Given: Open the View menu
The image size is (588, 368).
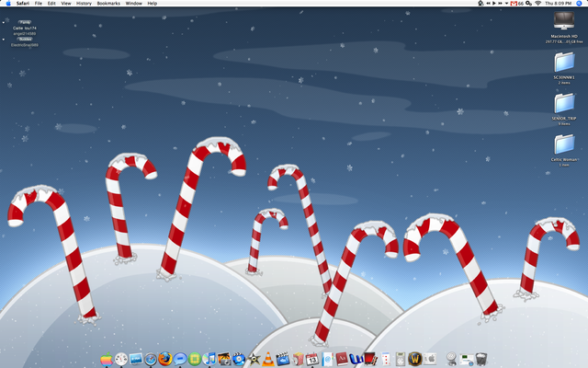Looking at the screenshot, I should pyautogui.click(x=66, y=3).
